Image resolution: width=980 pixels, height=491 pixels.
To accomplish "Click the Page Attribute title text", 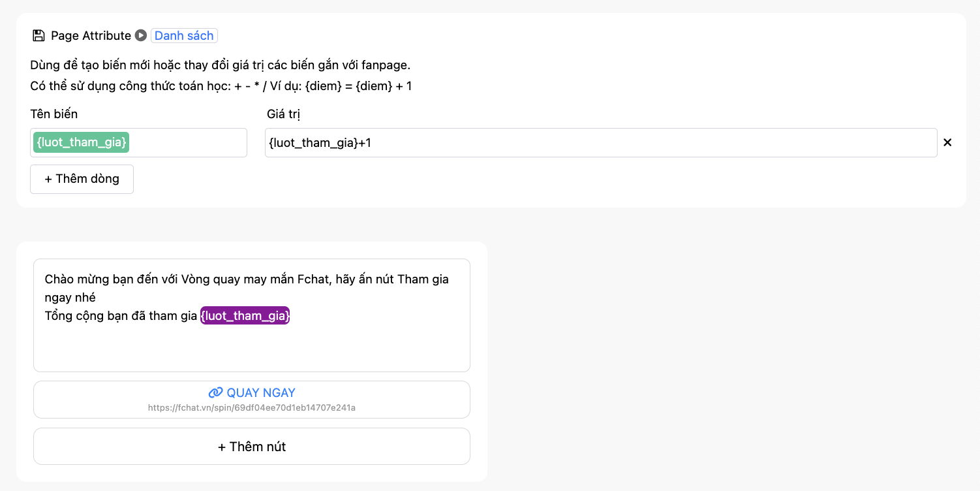I will coord(91,35).
